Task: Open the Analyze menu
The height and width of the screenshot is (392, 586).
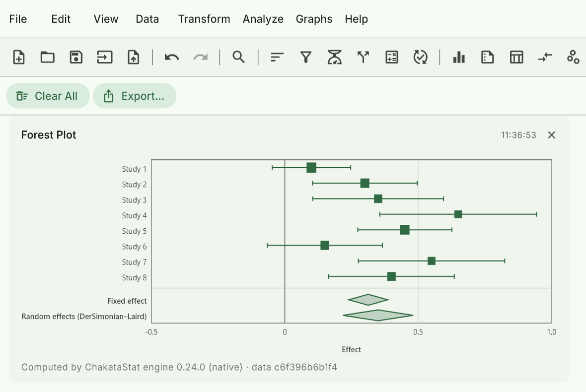Action: 263,19
